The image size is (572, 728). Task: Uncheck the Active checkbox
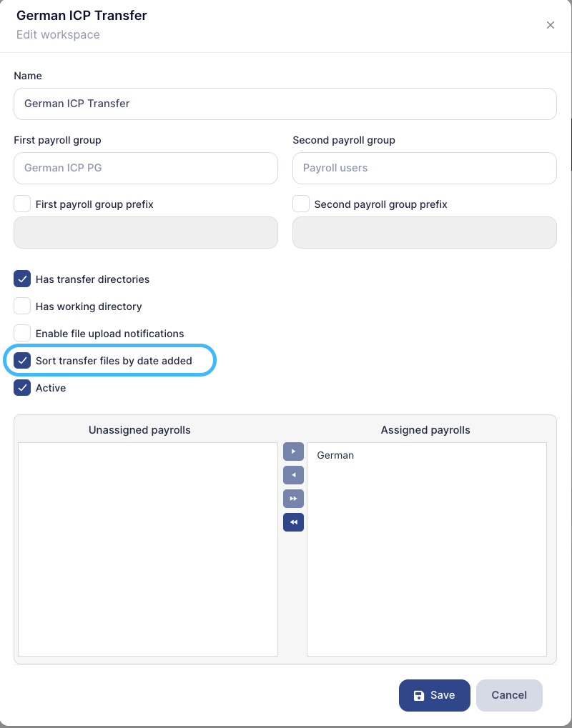pos(21,387)
